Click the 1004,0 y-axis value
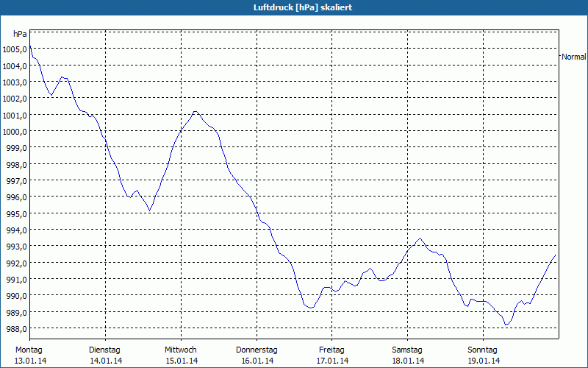588x368 pixels. [x=14, y=66]
